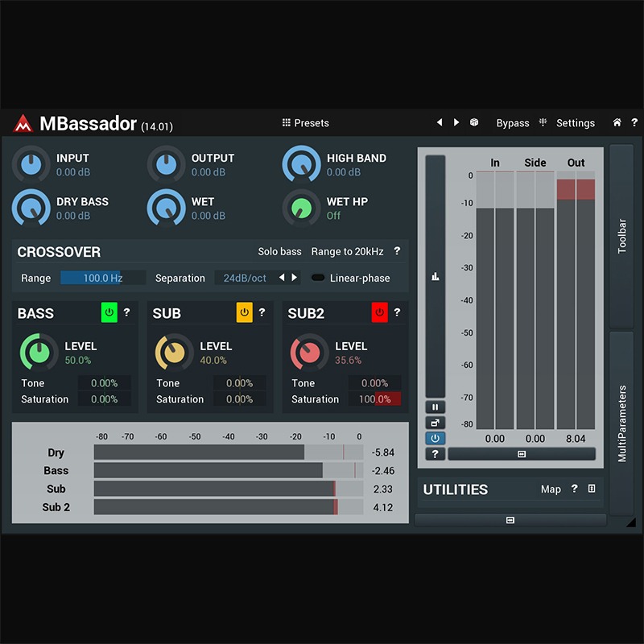Image resolution: width=644 pixels, height=644 pixels.
Task: Click the meter histogram bar-chart icon
Action: [436, 276]
